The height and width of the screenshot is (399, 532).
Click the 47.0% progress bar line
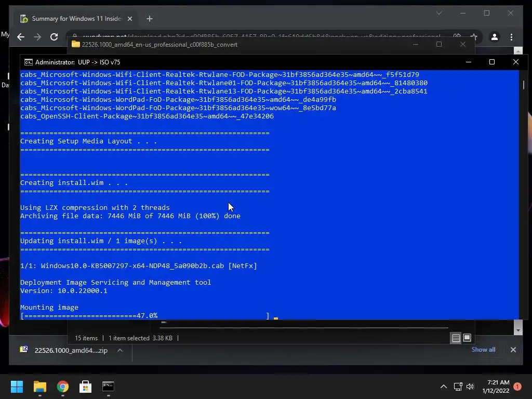[x=145, y=316]
